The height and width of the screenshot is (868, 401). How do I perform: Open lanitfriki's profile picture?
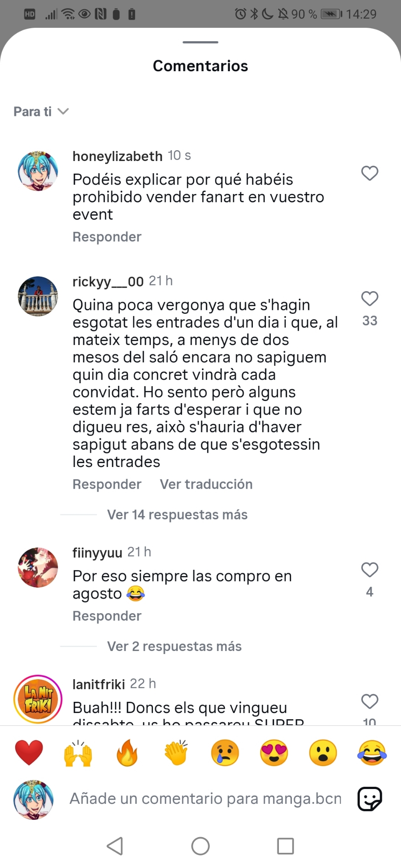(38, 699)
